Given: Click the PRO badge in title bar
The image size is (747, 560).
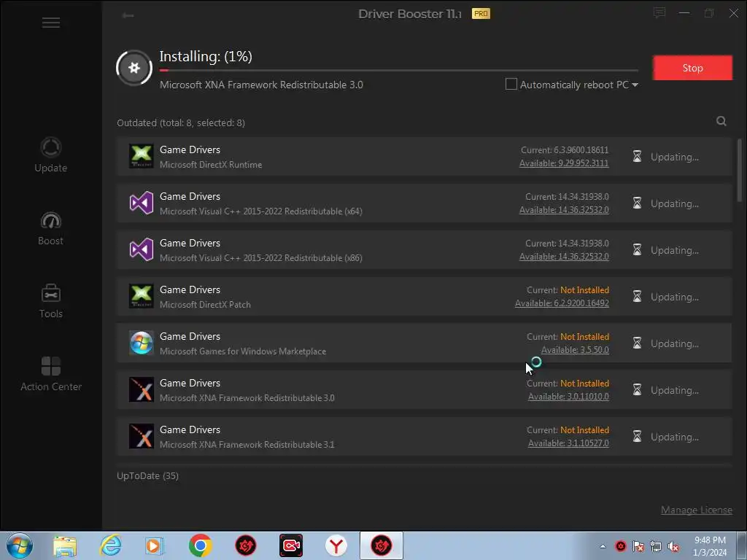Looking at the screenshot, I should [481, 13].
